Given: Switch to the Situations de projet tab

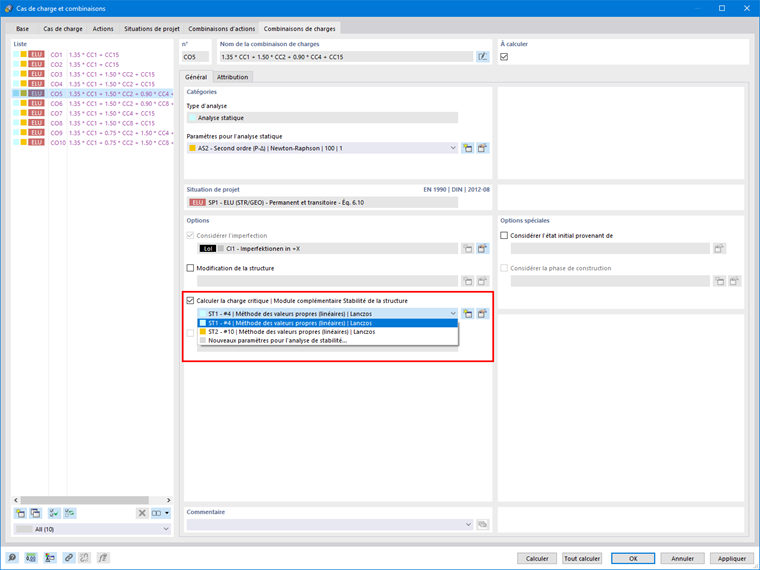Looking at the screenshot, I should pyautogui.click(x=152, y=29).
